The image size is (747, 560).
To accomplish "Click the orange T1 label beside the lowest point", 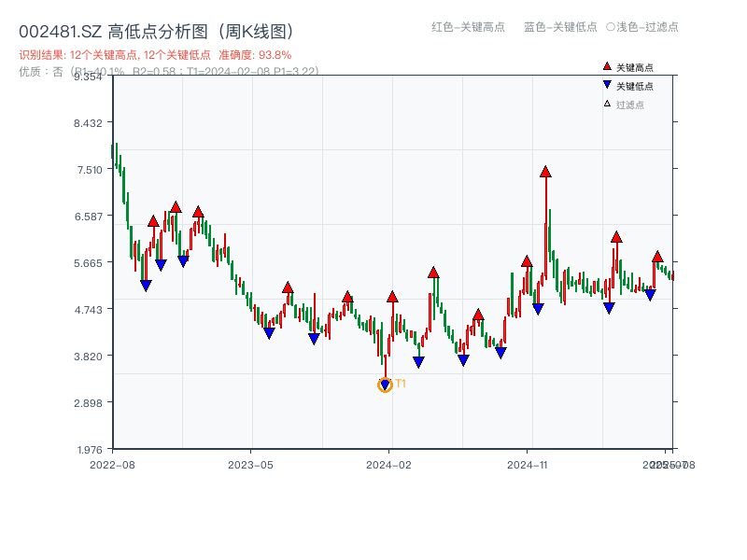I will click(401, 384).
